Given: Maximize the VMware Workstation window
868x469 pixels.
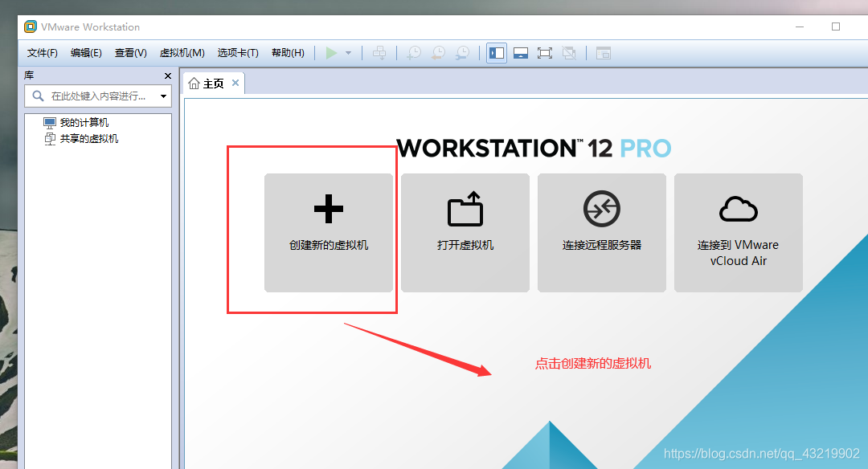Looking at the screenshot, I should [836, 27].
